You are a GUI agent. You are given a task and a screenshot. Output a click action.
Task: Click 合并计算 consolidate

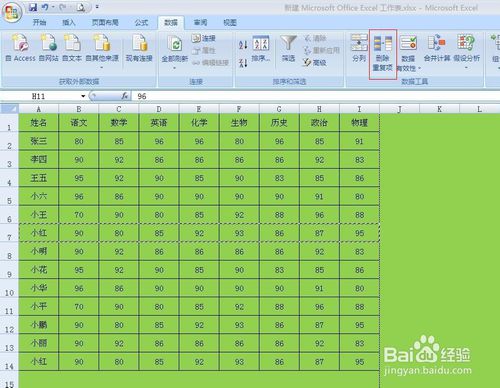tap(437, 48)
